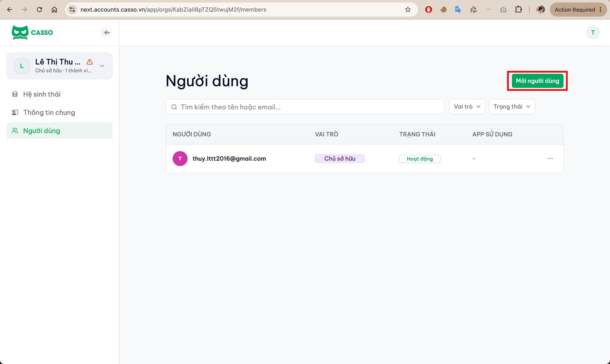610x364 pixels.
Task: Click the Thông tin chung sidebar icon
Action: click(15, 112)
